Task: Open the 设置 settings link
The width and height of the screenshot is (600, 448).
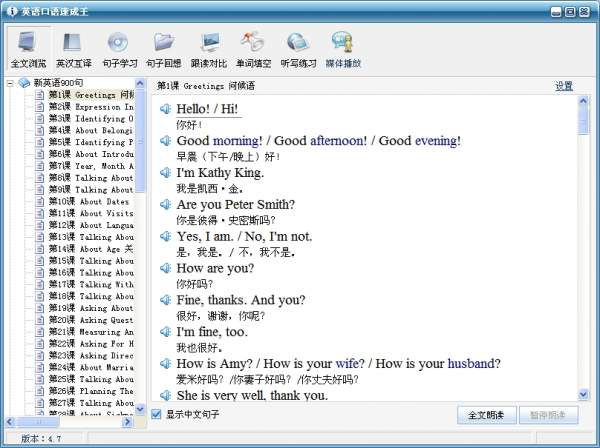Action: point(564,86)
